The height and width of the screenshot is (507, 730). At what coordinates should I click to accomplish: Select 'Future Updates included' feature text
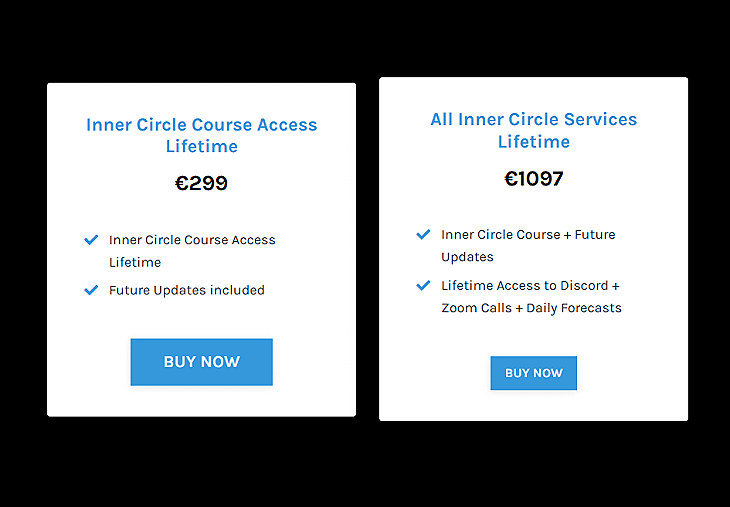(x=187, y=290)
